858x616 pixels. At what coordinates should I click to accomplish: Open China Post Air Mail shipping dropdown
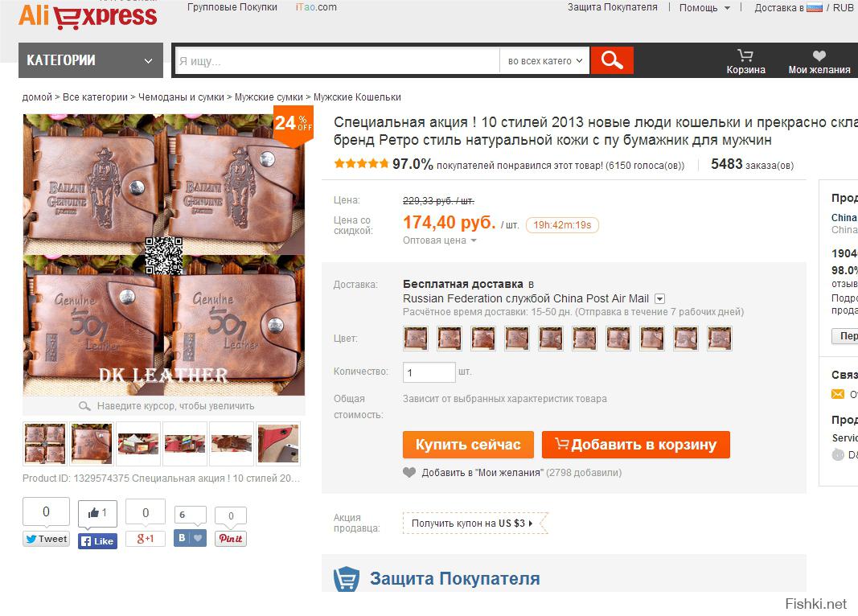(660, 298)
